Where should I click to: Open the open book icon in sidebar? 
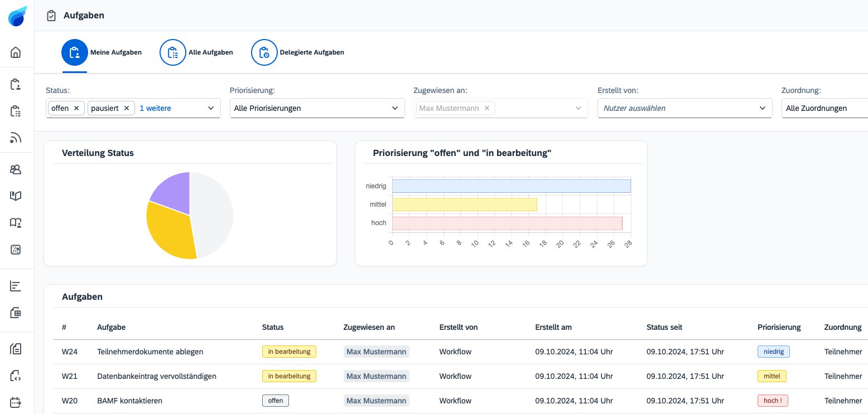[x=16, y=196]
